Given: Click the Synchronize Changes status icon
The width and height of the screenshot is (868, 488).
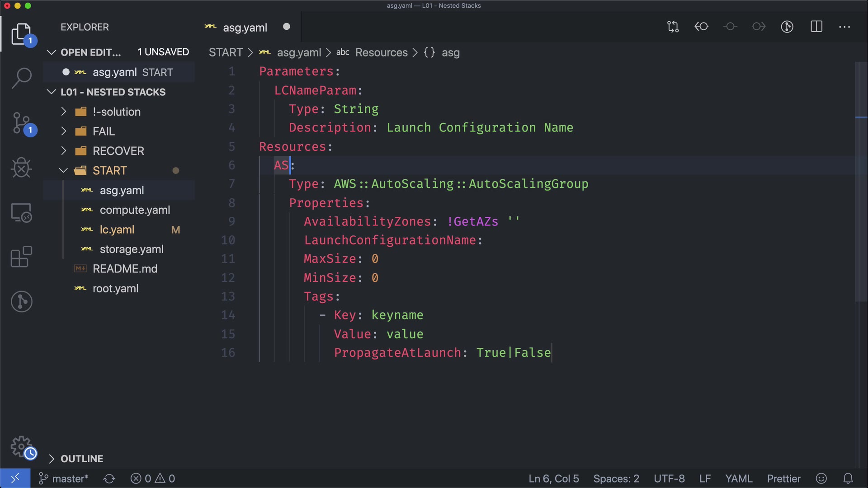Looking at the screenshot, I should 109,479.
